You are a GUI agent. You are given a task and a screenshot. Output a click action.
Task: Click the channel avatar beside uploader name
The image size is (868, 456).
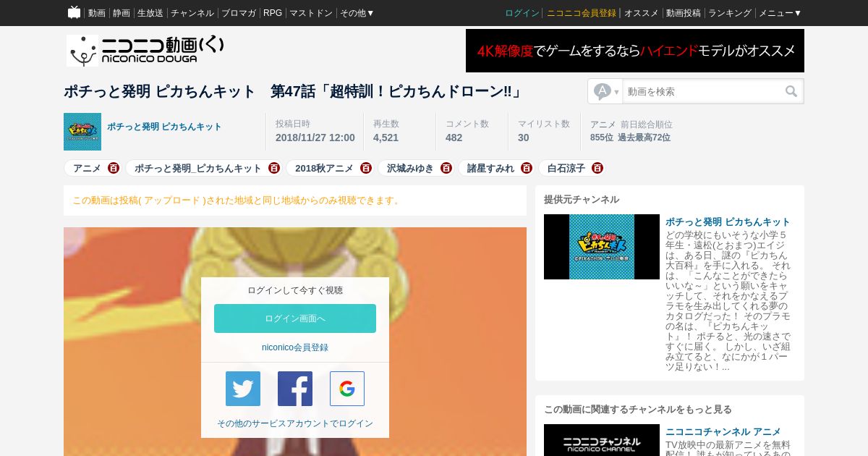coord(82,132)
